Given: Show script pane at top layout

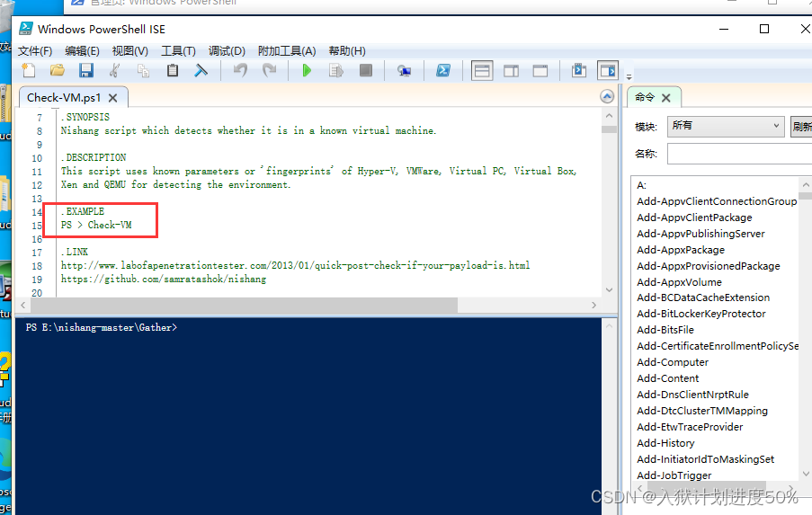Looking at the screenshot, I should pos(482,70).
